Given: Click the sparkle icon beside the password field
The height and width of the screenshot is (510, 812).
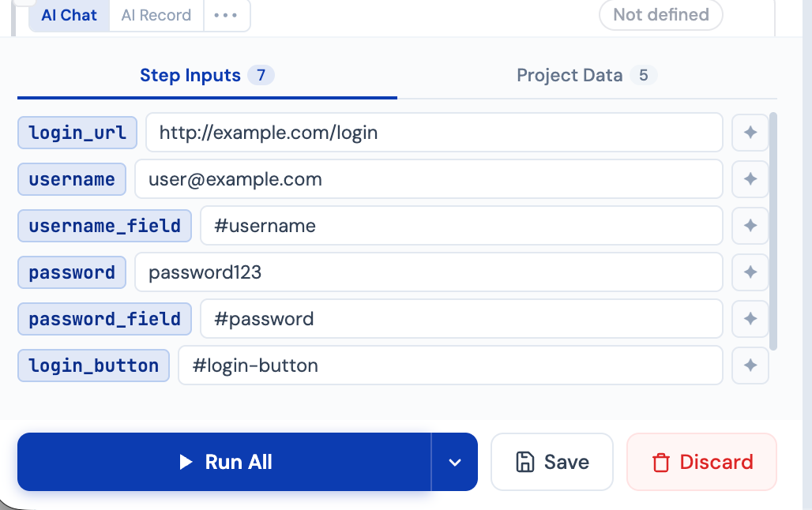Looking at the screenshot, I should pyautogui.click(x=750, y=272).
